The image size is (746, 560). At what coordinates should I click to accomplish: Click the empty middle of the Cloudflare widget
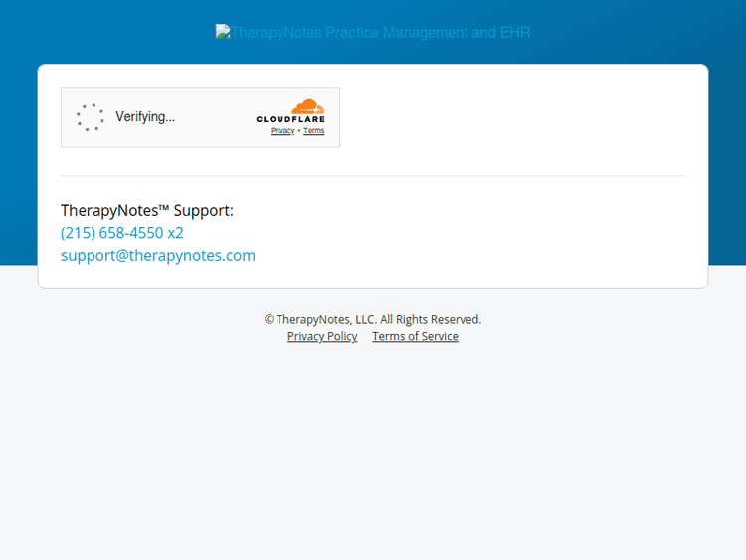(214, 117)
